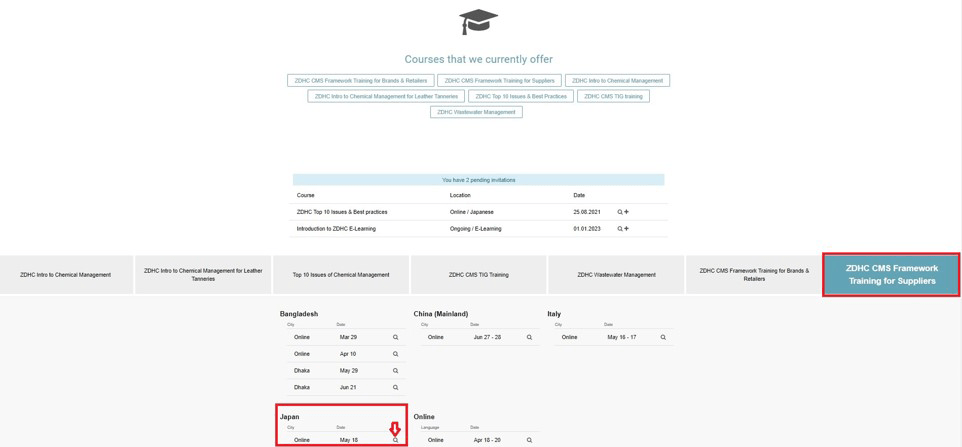Screen dimensions: 962x447
Task: Click ZDHC CMS TIG training course button
Action: point(613,96)
